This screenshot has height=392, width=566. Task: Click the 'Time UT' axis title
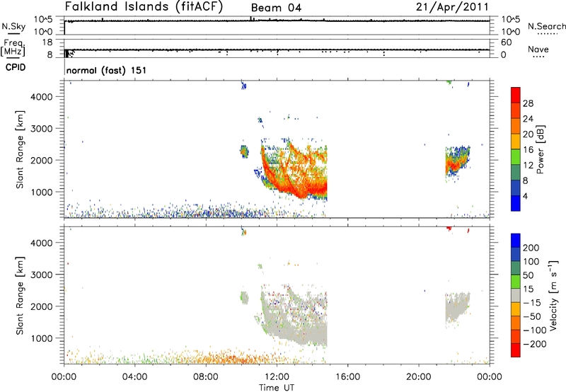click(x=277, y=388)
